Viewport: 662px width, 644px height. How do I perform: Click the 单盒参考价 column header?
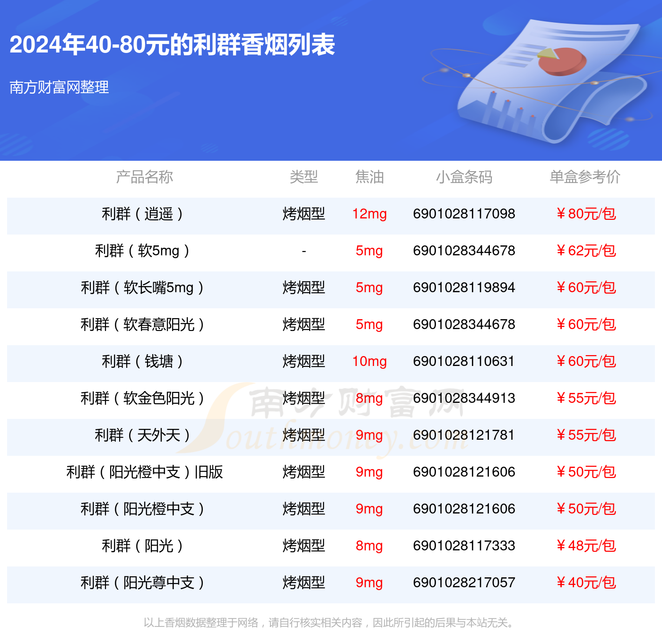[585, 177]
